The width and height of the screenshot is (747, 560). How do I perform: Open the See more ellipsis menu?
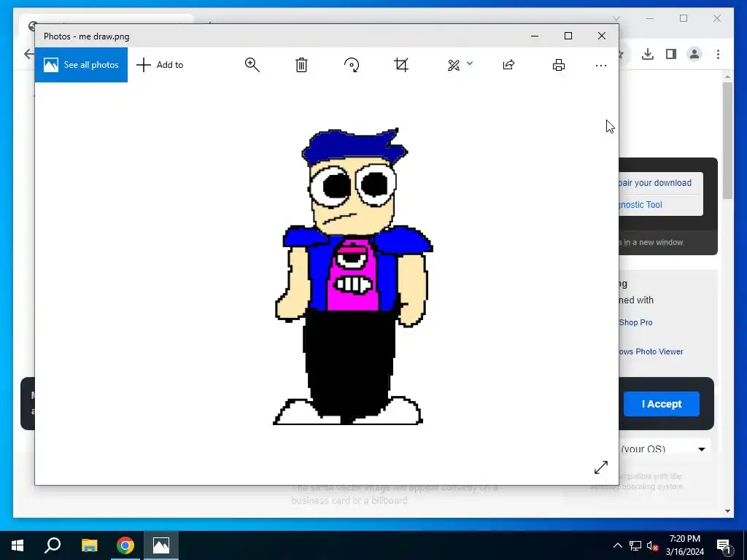pos(601,65)
